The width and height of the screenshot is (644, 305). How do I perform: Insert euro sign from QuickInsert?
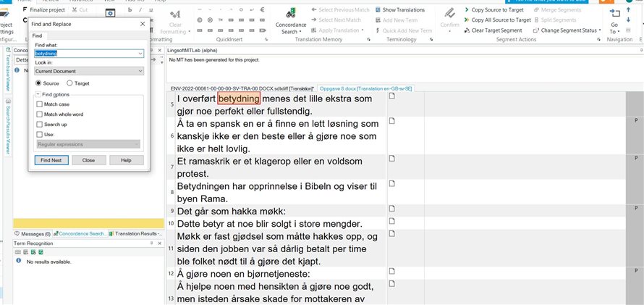click(x=263, y=9)
